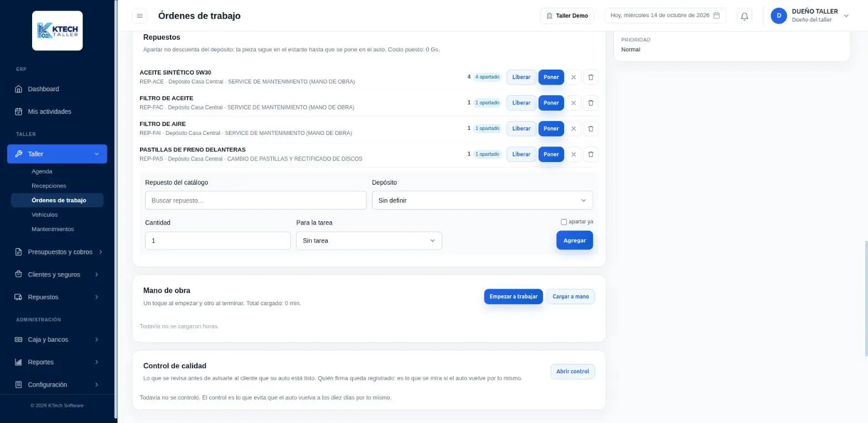Image resolution: width=868 pixels, height=423 pixels.
Task: Click Abrir control button
Action: 572,372
